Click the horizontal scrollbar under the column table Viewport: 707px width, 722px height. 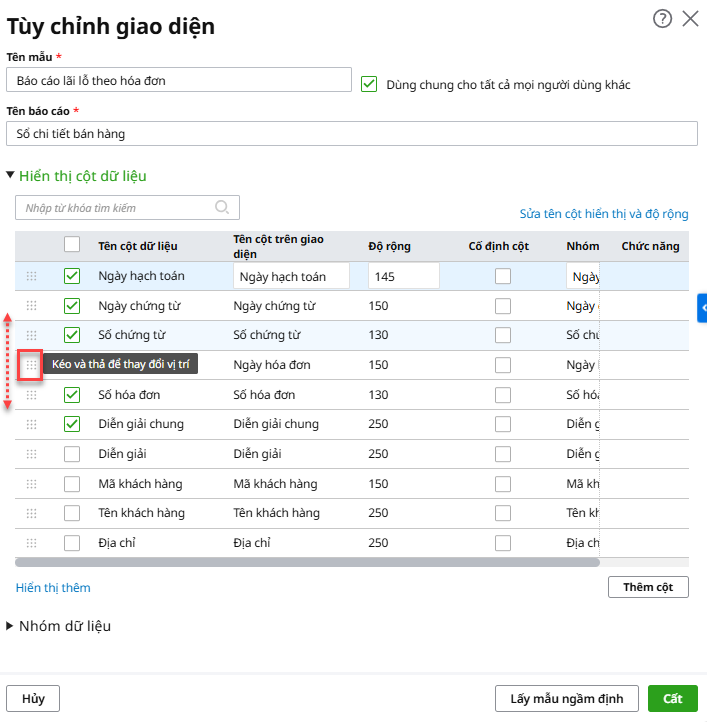pos(300,563)
